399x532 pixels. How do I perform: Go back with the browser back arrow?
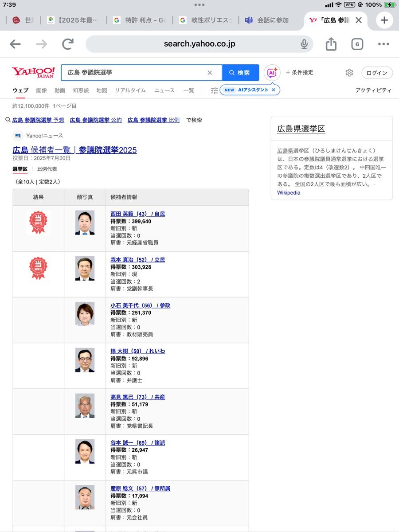(x=15, y=44)
